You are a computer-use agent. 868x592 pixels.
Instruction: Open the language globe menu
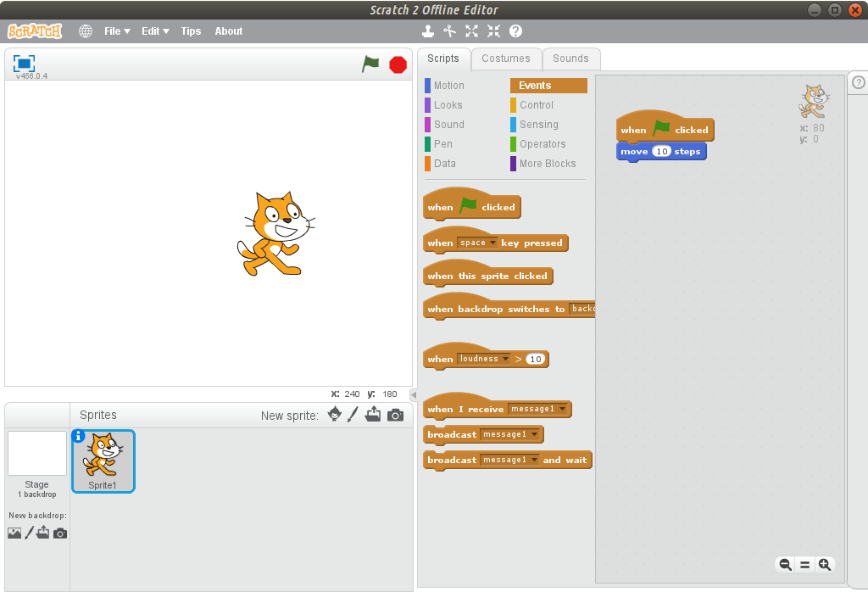[85, 31]
